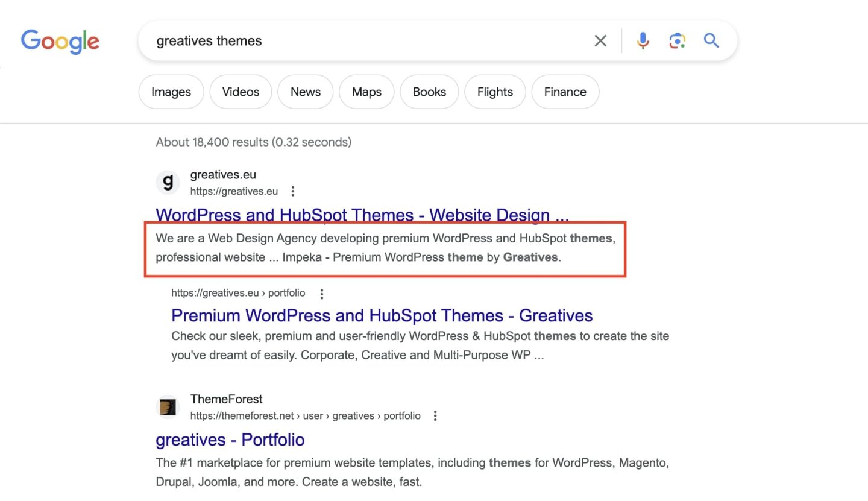868x501 pixels.
Task: Open the three-dot menu for greatives.eu result
Action: [x=293, y=191]
